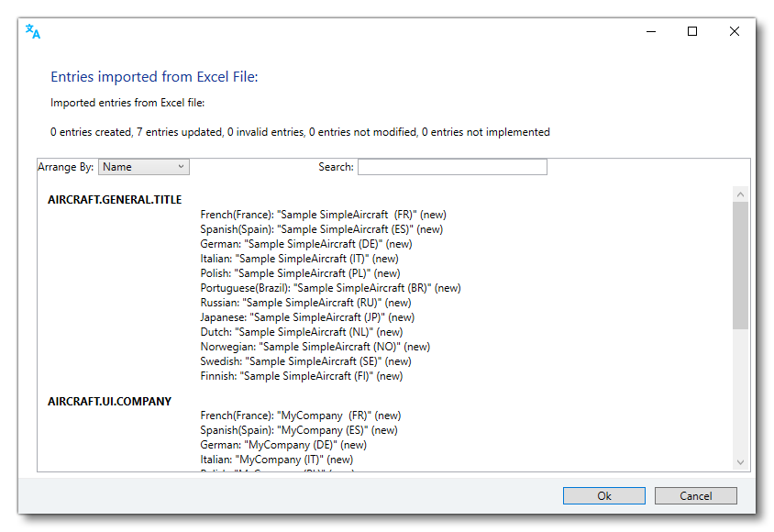
Task: Click Cancel to dismiss the import dialog
Action: (x=695, y=495)
